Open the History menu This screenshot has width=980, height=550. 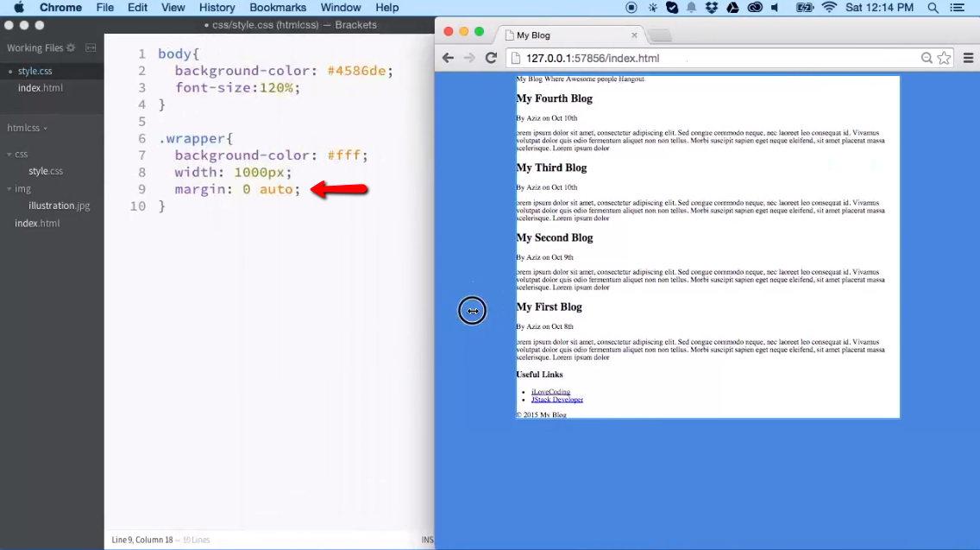point(217,7)
